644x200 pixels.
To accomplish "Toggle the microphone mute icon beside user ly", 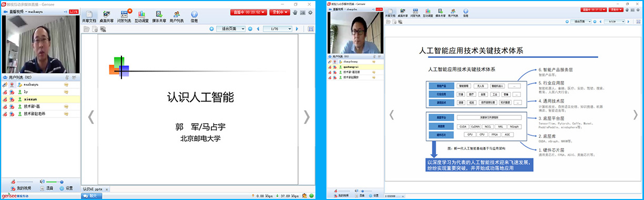I will point(5,92).
